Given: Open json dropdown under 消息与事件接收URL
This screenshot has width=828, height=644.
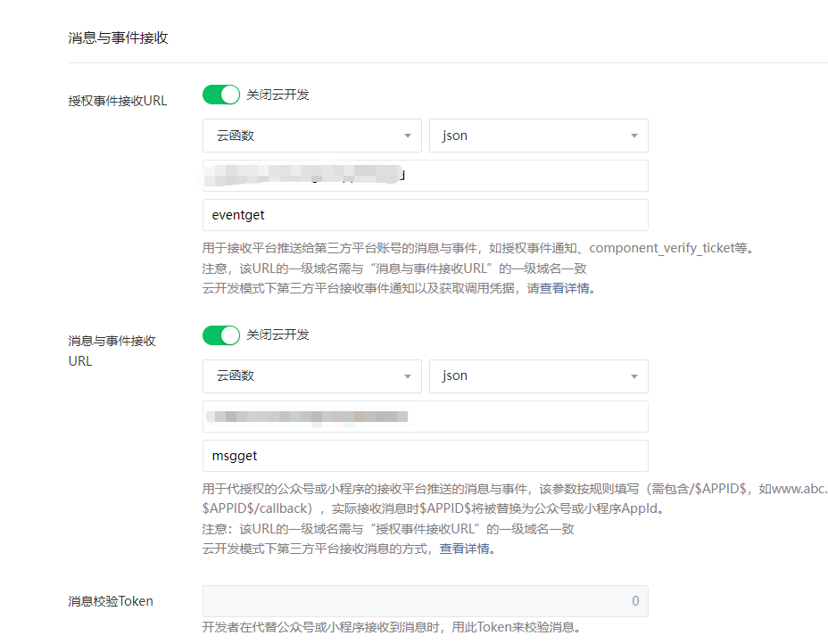Looking at the screenshot, I should [539, 376].
